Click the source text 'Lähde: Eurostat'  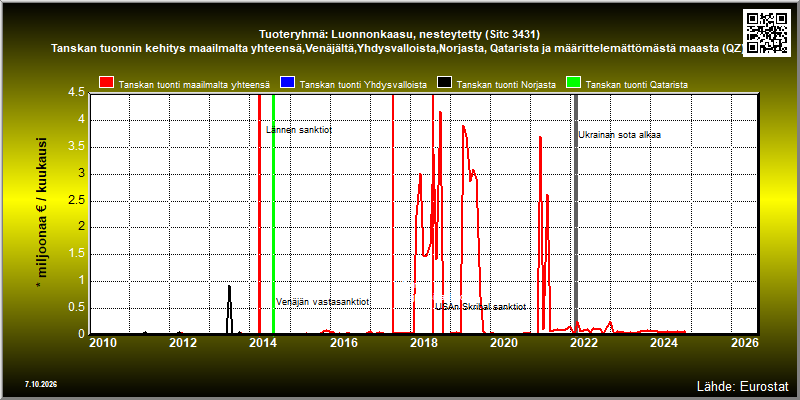pos(742,386)
